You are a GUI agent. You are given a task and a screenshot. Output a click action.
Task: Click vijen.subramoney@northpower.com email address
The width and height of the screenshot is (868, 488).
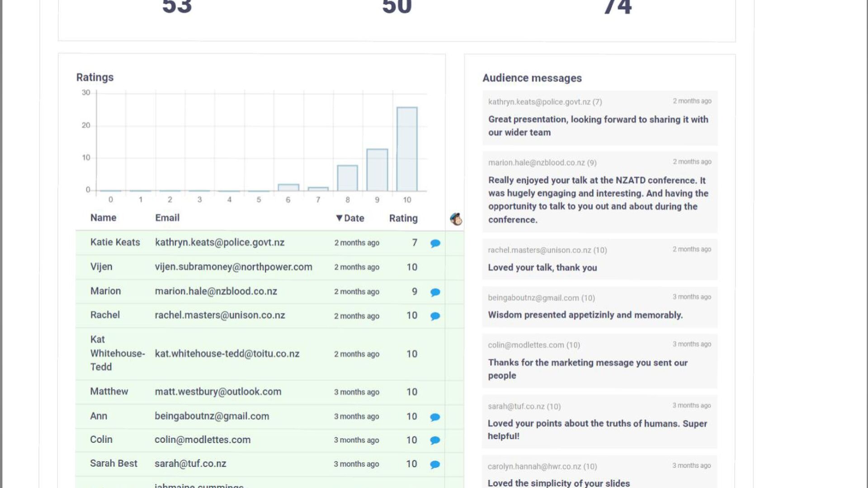coord(233,267)
